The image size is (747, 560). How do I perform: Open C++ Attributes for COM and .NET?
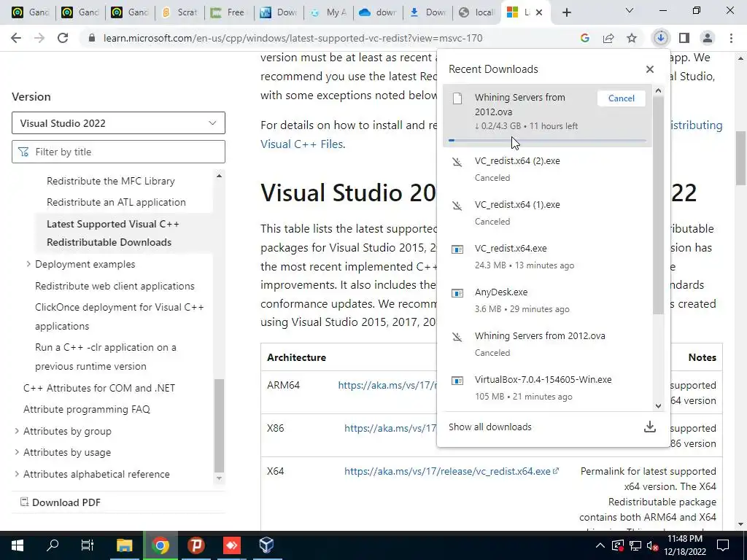click(99, 388)
